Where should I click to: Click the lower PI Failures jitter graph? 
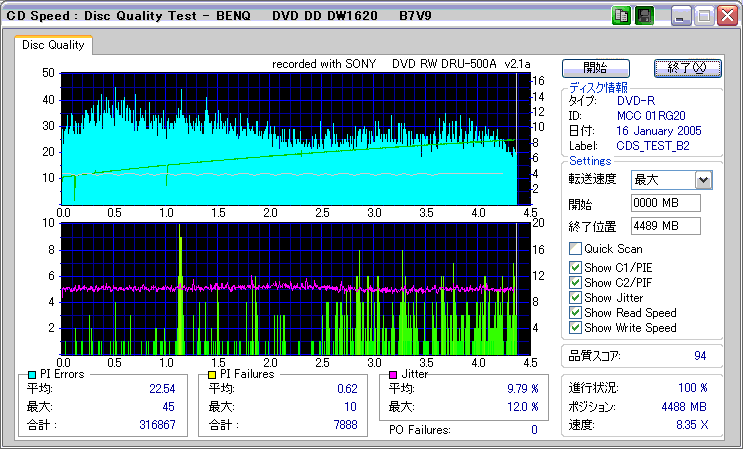(288, 288)
